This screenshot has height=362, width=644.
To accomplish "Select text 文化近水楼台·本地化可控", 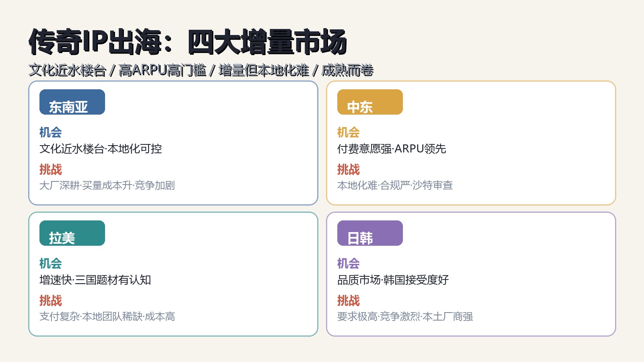I will [x=101, y=149].
